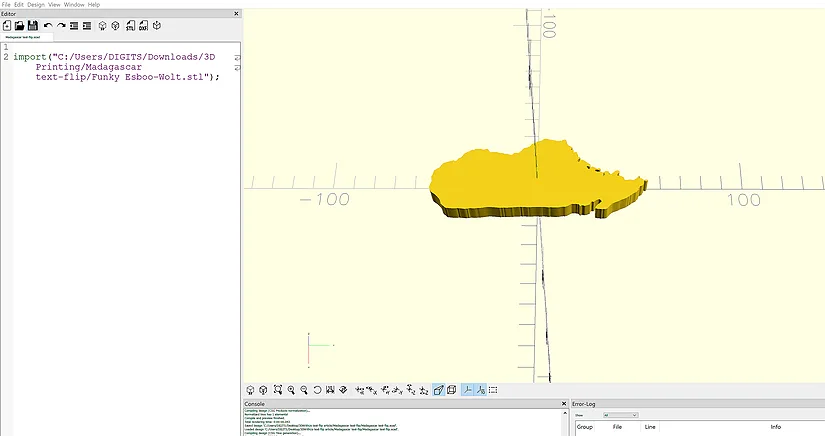Open the Error-Log Show filter dropdown
The image size is (825, 436).
pos(620,415)
